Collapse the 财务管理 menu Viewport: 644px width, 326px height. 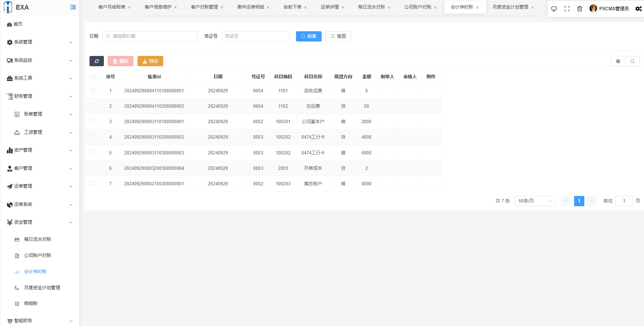point(40,96)
